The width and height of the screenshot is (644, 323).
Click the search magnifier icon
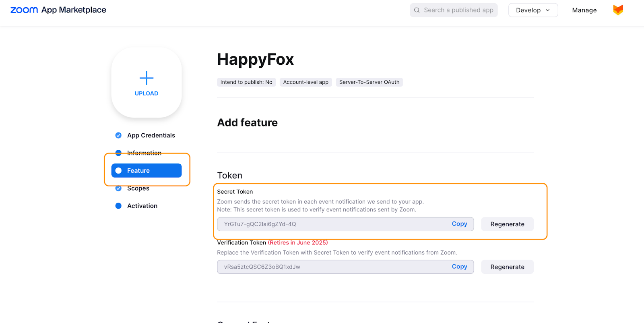coord(417,10)
